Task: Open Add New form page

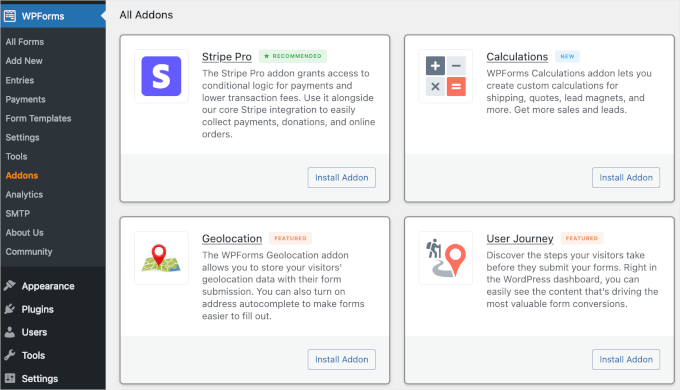Action: (x=24, y=61)
